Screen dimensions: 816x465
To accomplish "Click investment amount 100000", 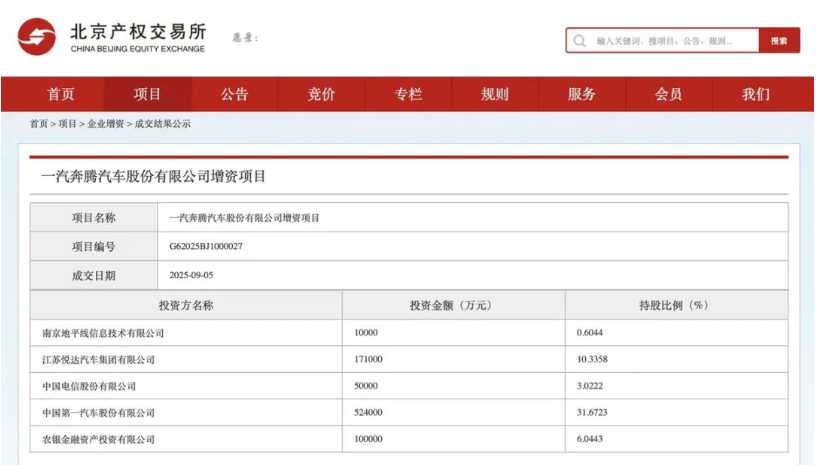I will coord(368,439).
